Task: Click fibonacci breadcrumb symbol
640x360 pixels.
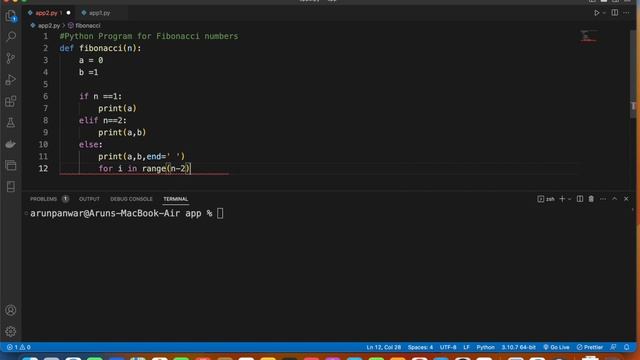Action: [84, 25]
